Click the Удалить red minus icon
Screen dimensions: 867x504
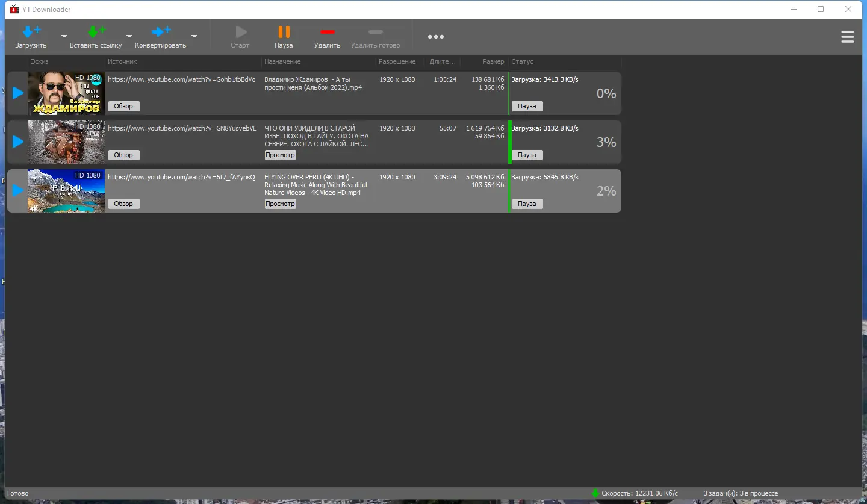click(x=328, y=32)
